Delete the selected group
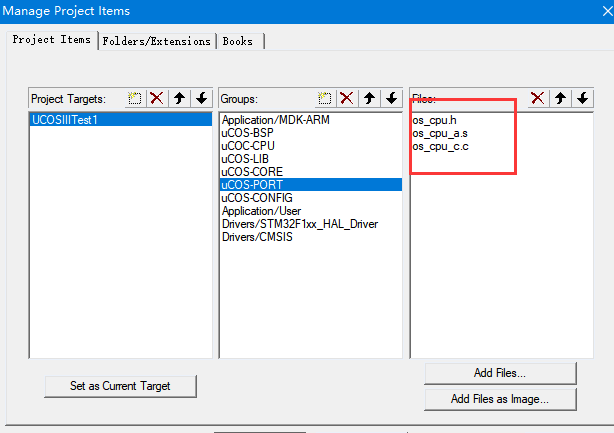Screen dimensions: 614x433 347,98
